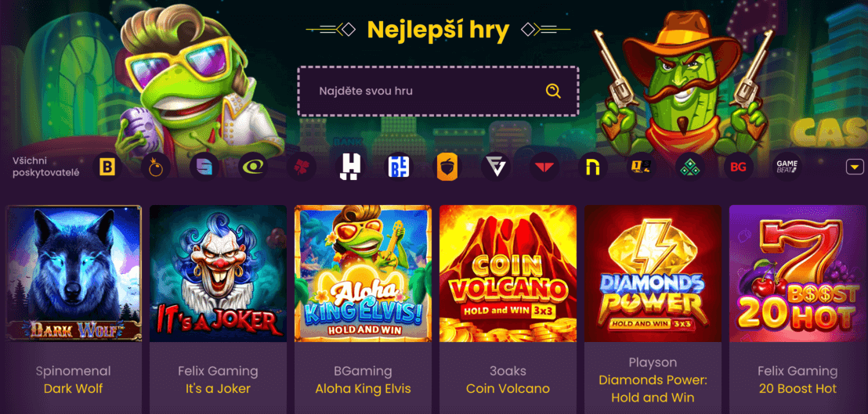The width and height of the screenshot is (868, 414).
Task: Open the Dark Wolf game thumbnail
Action: click(74, 274)
